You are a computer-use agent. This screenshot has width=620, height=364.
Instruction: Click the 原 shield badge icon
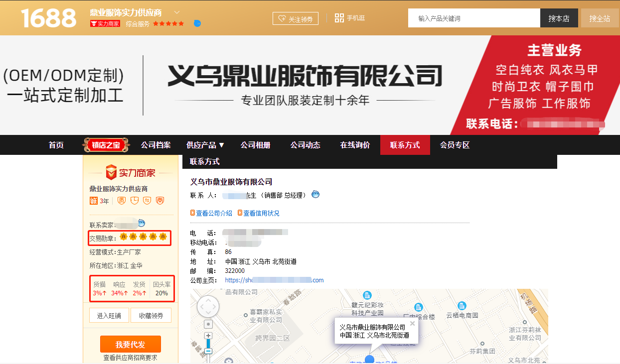coord(121,201)
